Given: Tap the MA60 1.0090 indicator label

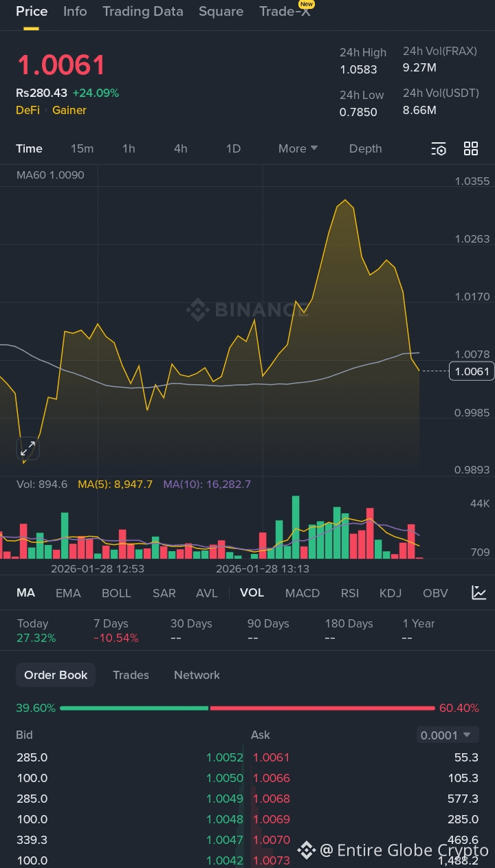Looking at the screenshot, I should point(50,175).
